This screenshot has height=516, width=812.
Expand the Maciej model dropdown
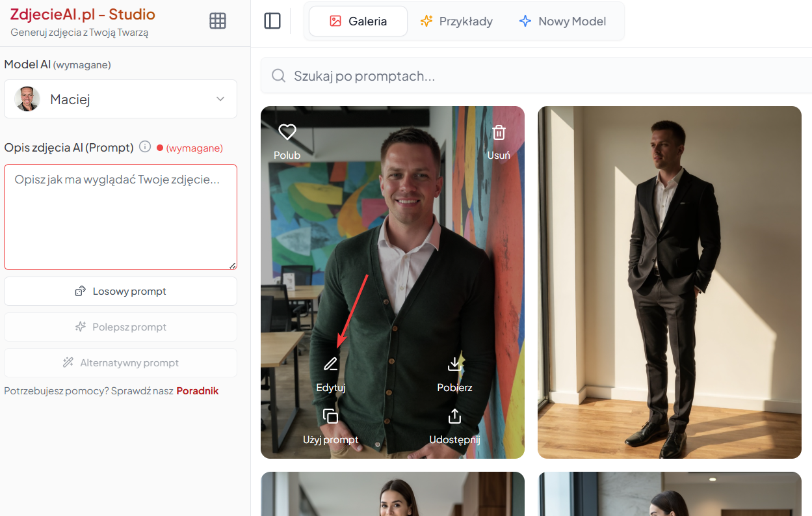(x=120, y=99)
